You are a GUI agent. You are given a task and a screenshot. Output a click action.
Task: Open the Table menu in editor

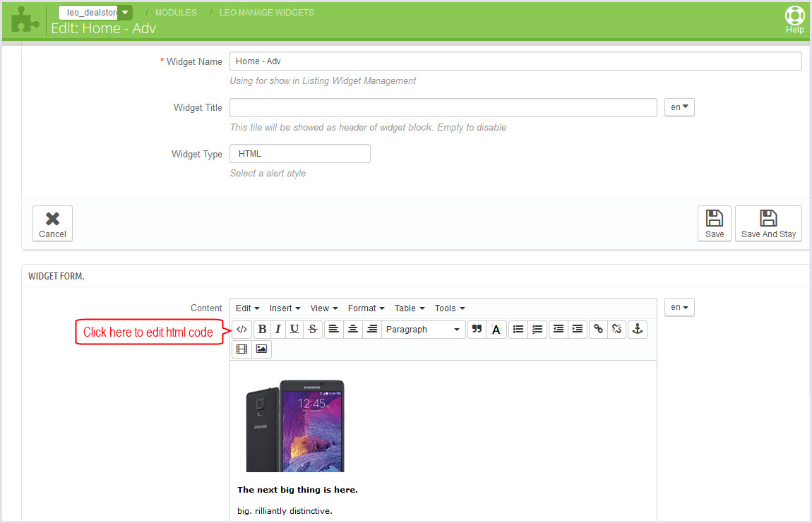click(410, 308)
